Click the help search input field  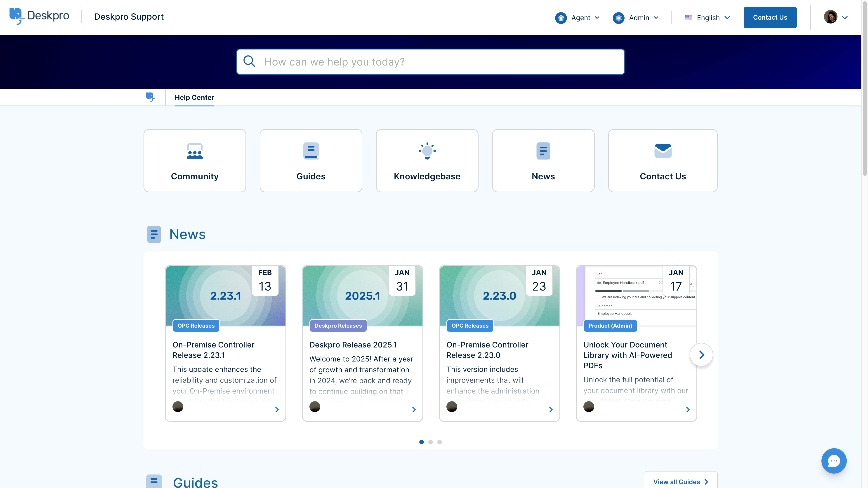tap(430, 62)
